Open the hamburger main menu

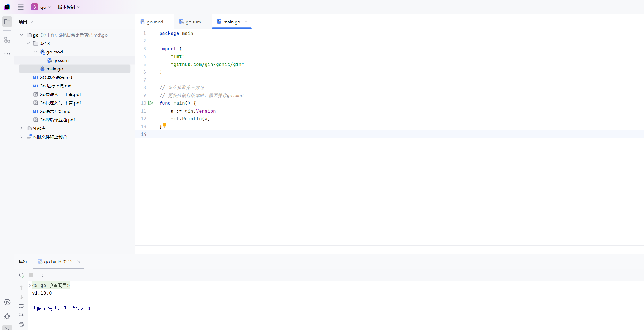click(21, 7)
